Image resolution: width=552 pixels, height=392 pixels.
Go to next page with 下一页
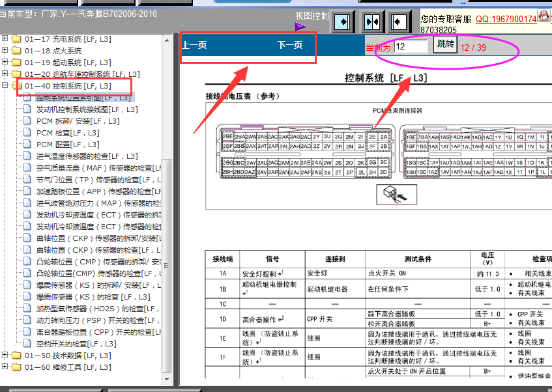click(290, 45)
